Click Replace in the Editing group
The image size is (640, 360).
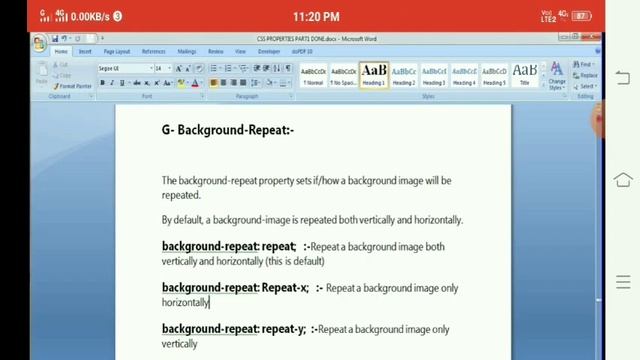pos(585,76)
